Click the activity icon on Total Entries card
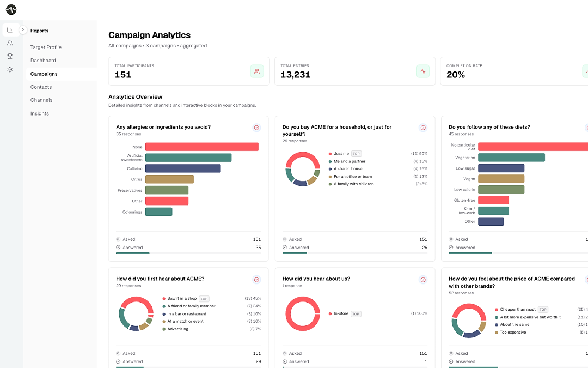588x368 pixels. click(x=423, y=71)
